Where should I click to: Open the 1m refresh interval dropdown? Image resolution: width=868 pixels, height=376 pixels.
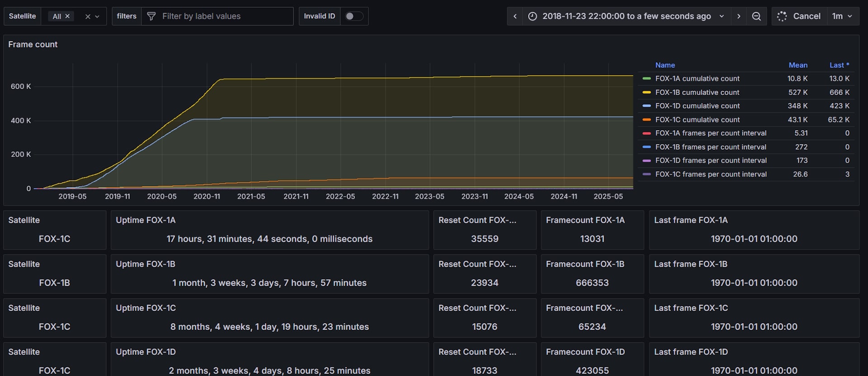pyautogui.click(x=842, y=16)
